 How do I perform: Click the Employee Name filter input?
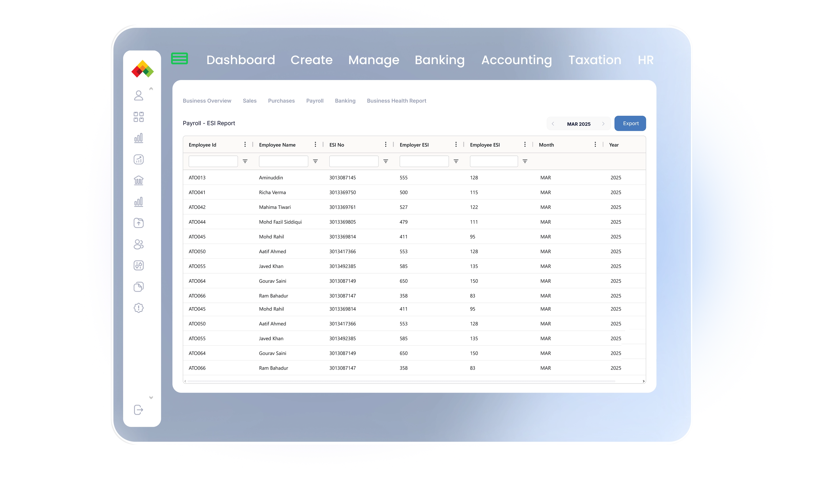pos(283,161)
